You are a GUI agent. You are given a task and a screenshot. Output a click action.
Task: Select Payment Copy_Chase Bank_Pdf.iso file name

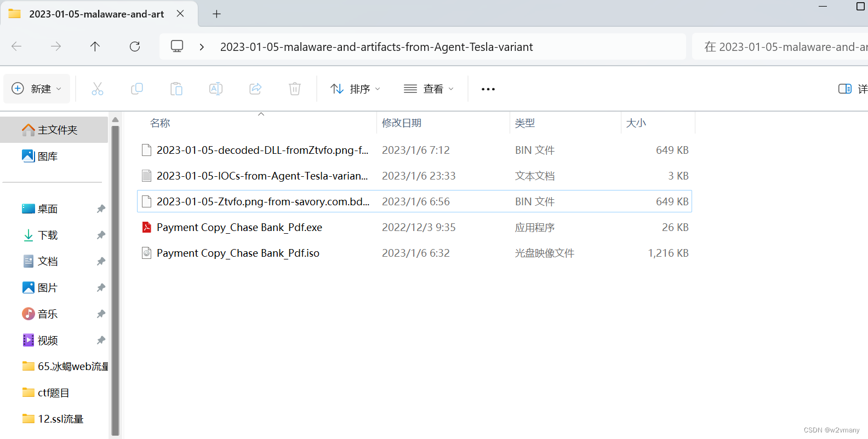238,253
